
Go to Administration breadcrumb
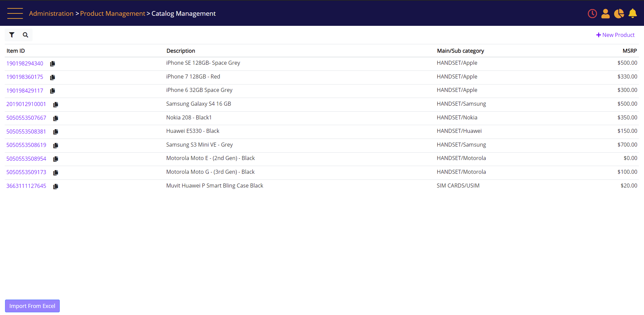coord(51,13)
